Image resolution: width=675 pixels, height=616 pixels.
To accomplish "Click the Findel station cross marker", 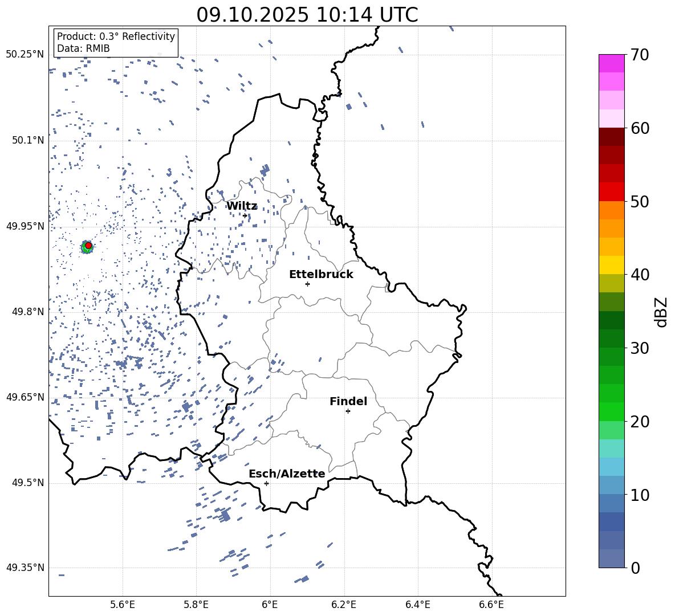I will pos(348,411).
